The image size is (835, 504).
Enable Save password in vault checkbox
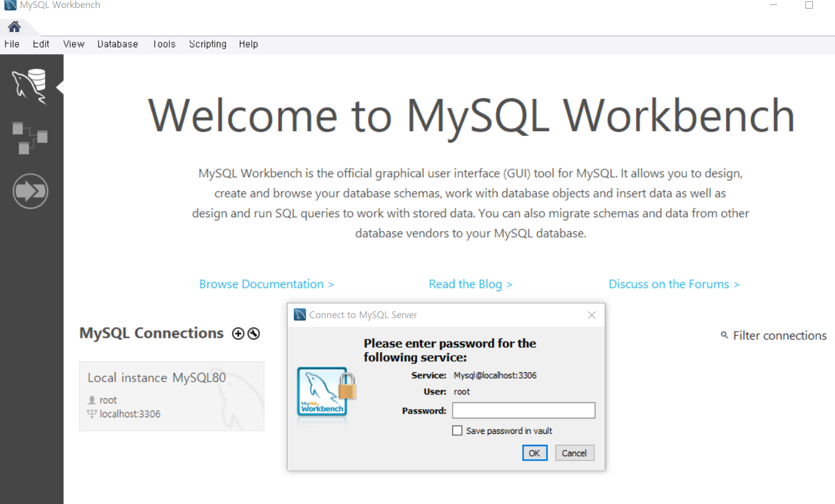point(457,431)
